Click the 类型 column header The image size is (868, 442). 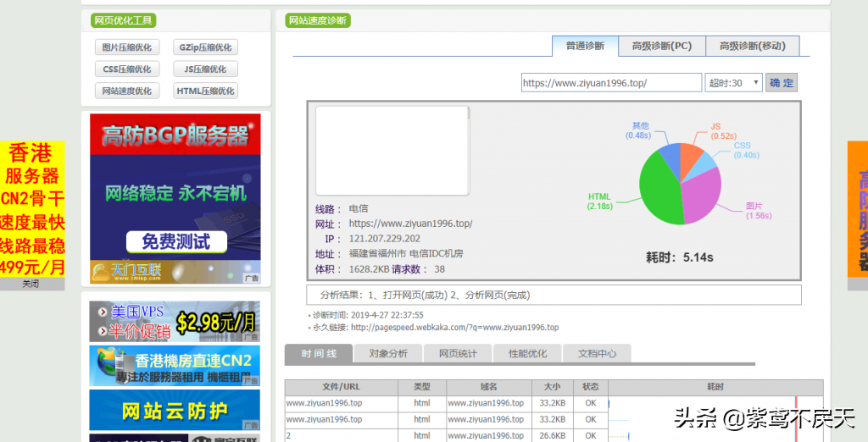(x=422, y=387)
